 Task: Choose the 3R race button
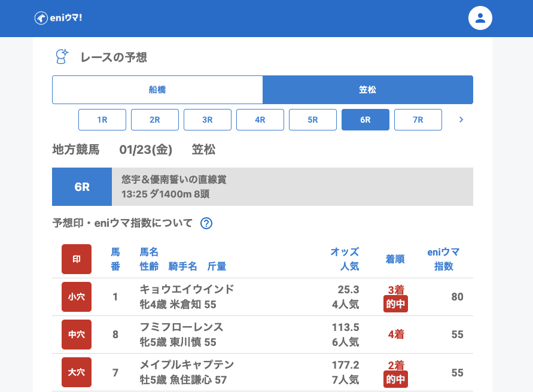pos(208,120)
